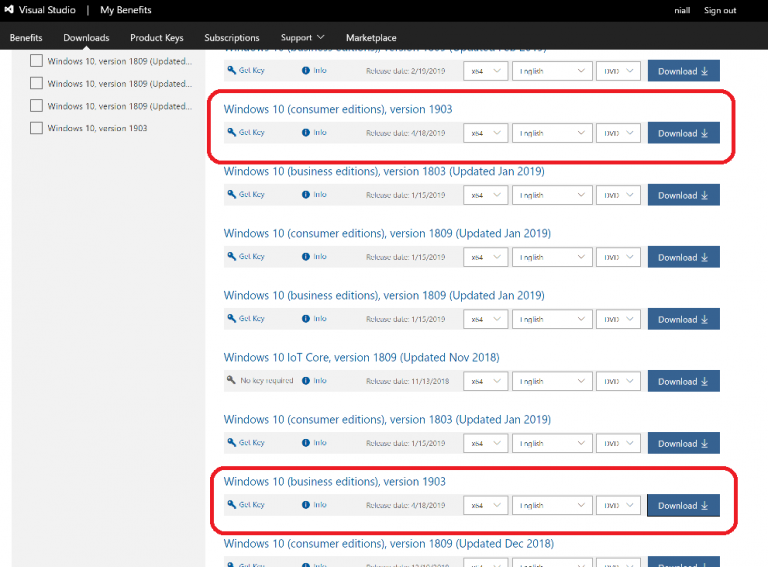Open the Support menu

click(x=302, y=38)
